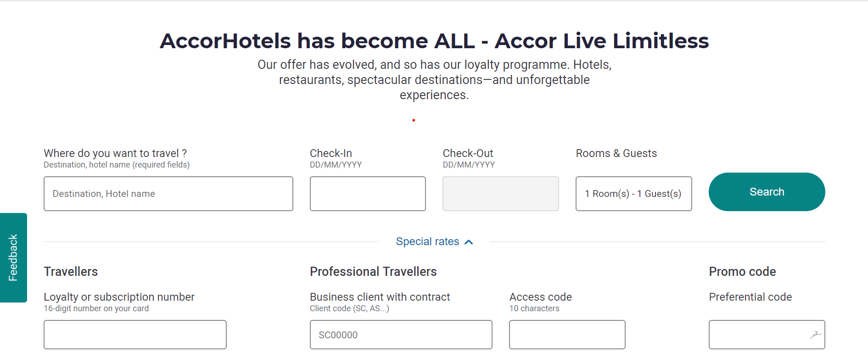Viewport: 868px width, 353px height.
Task: Focus the Business client code field showing SC00000
Action: (401, 335)
